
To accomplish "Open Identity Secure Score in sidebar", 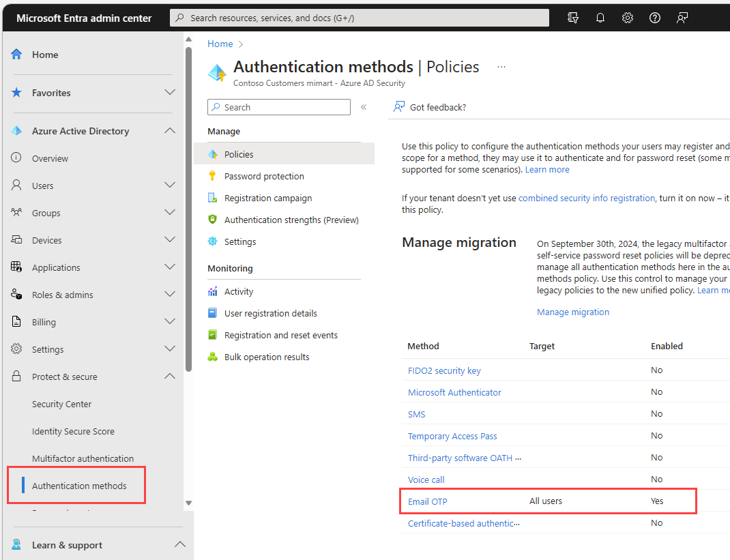I will [x=73, y=432].
